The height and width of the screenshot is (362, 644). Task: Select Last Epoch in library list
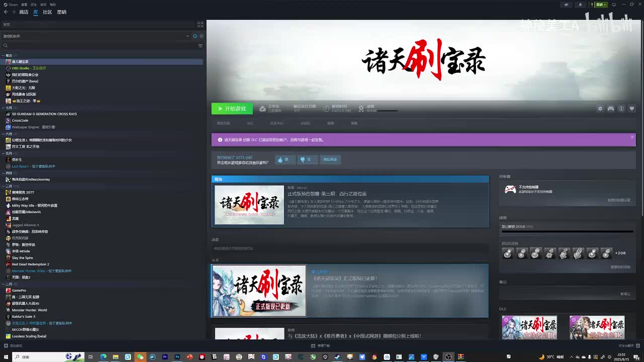point(103,166)
